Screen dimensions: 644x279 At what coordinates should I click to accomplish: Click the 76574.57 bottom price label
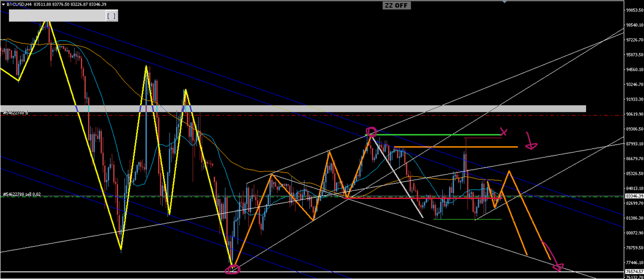(x=634, y=272)
